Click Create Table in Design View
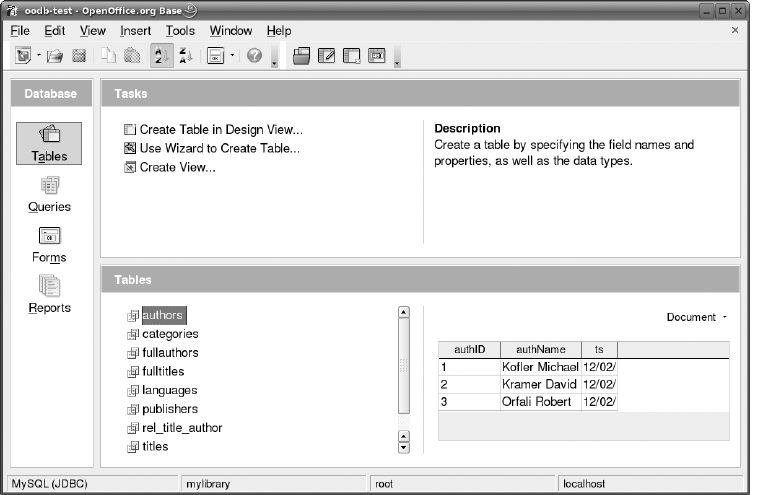The image size is (765, 495). [213, 130]
